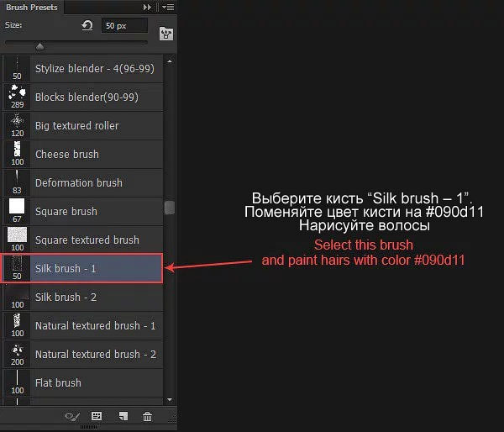Create new brush preset icon
Viewport: 504px width, 432px height.
pyautogui.click(x=123, y=417)
